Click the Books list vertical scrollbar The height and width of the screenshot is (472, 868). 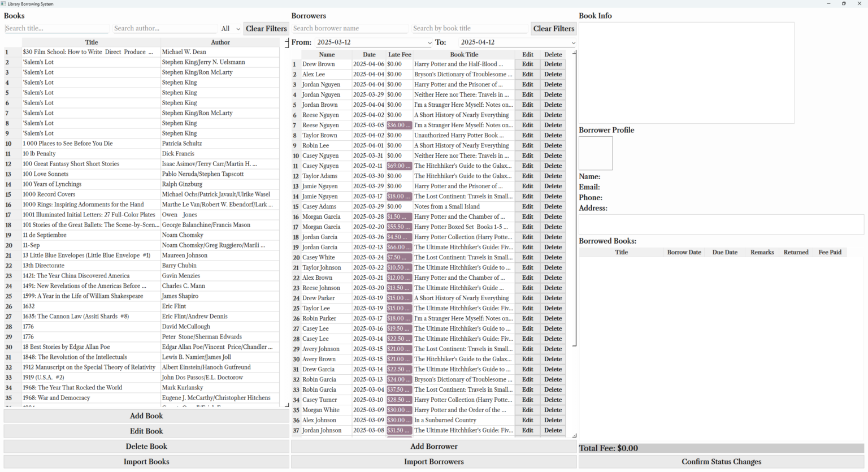287,226
